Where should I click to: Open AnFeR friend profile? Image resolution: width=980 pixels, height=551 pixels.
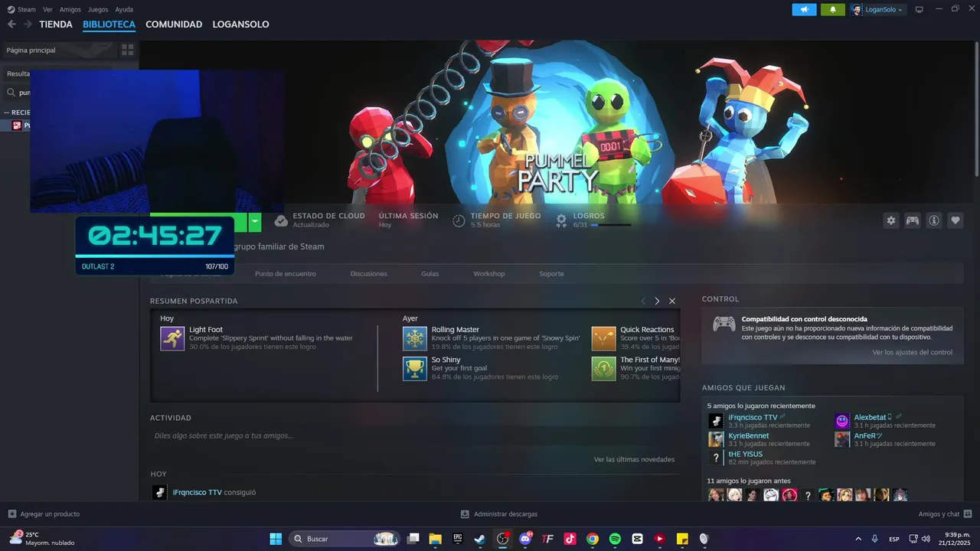click(868, 435)
